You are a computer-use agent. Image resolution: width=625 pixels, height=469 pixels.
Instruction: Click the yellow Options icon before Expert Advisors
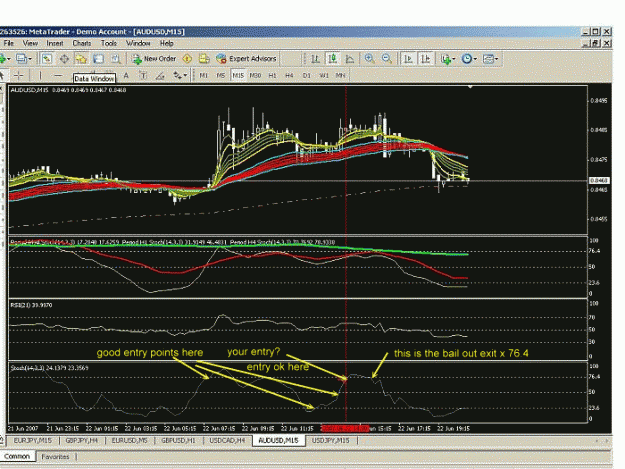pos(204,59)
